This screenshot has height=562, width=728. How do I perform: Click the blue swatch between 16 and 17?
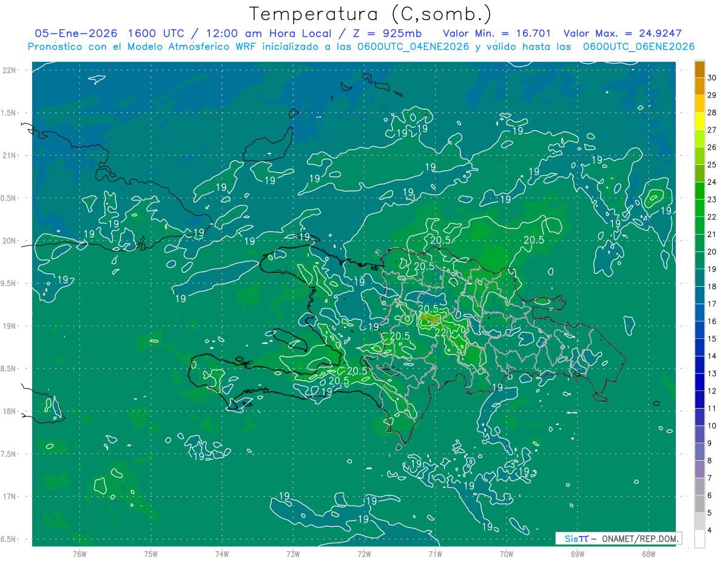(x=699, y=313)
